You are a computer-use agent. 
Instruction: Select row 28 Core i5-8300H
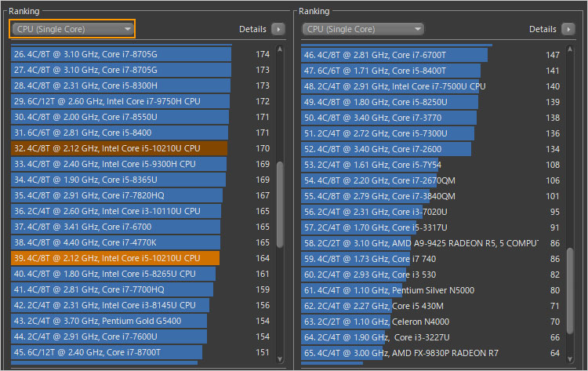tap(140, 86)
